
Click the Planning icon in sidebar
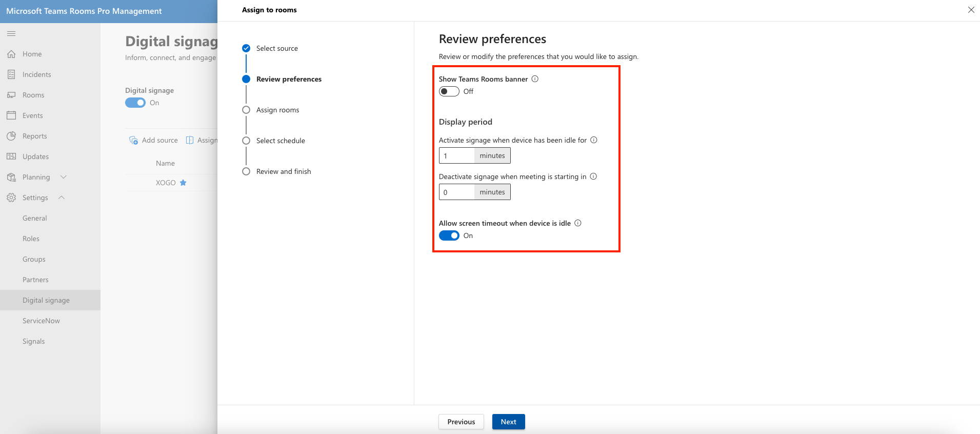point(11,177)
